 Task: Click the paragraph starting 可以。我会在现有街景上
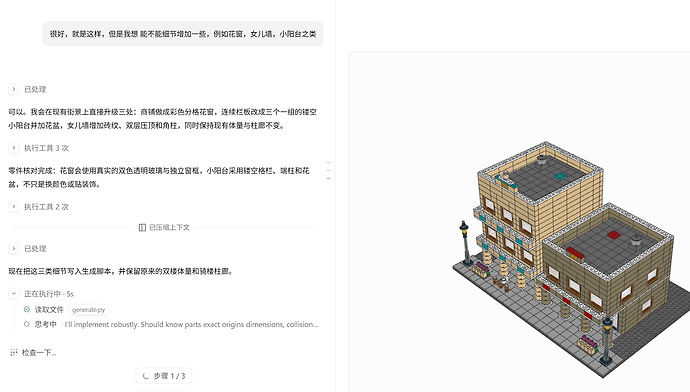[x=162, y=118]
